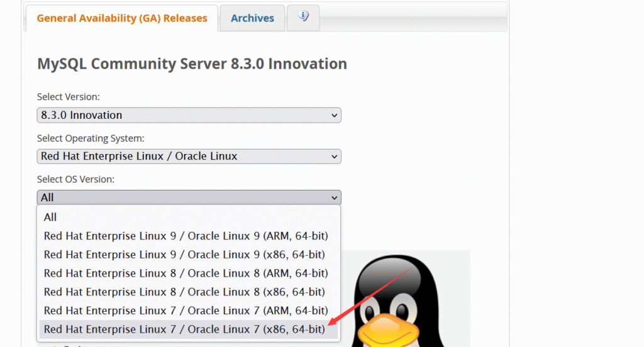The height and width of the screenshot is (347, 644).
Task: Click the Select Operating System label
Action: (91, 138)
